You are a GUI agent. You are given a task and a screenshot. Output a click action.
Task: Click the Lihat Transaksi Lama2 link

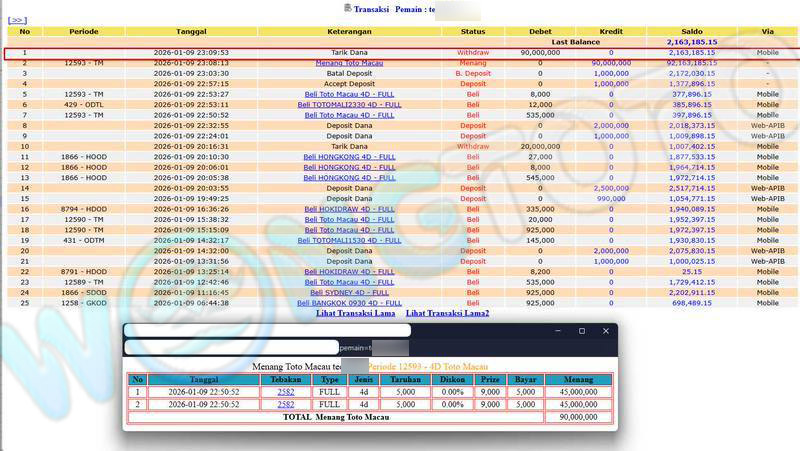coord(447,314)
